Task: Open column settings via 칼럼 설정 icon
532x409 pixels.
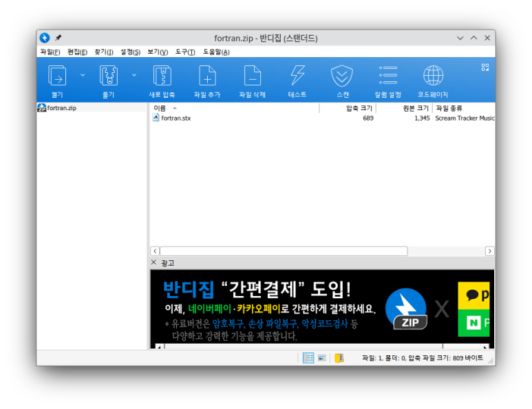Action: tap(387, 81)
